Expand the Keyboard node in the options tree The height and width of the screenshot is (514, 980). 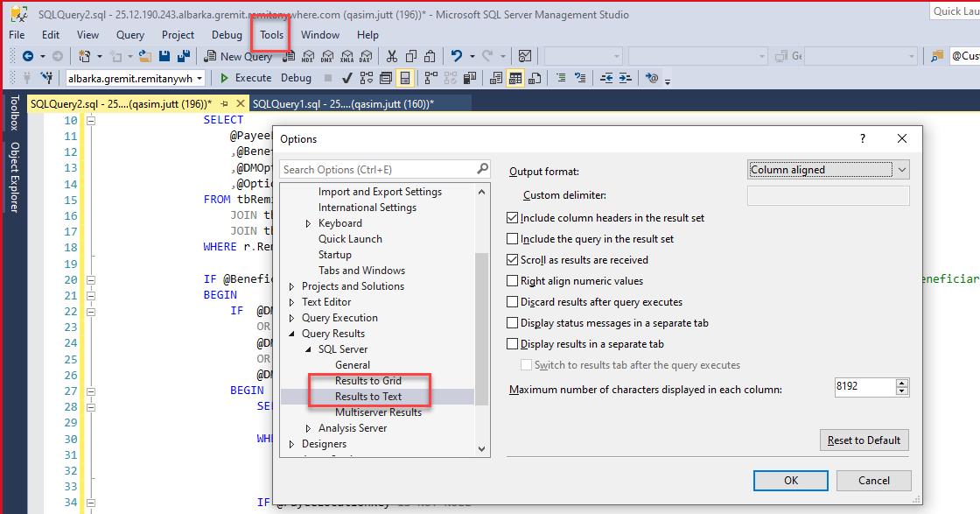pos(308,223)
